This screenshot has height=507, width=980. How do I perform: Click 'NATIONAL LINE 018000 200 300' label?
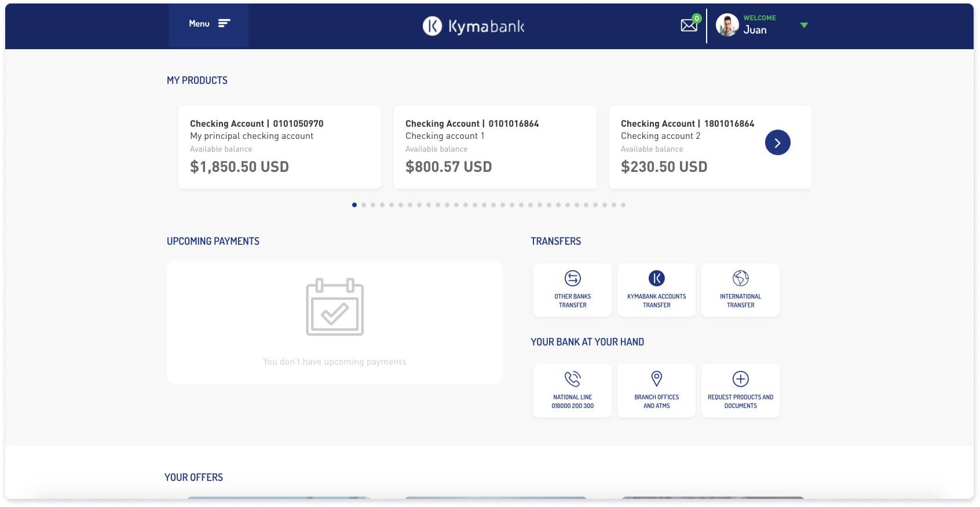(x=573, y=401)
